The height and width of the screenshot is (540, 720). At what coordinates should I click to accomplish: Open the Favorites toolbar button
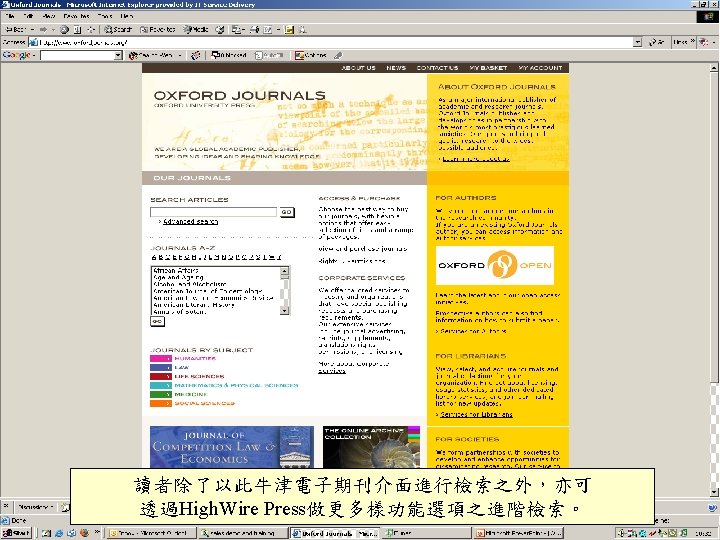click(158, 29)
